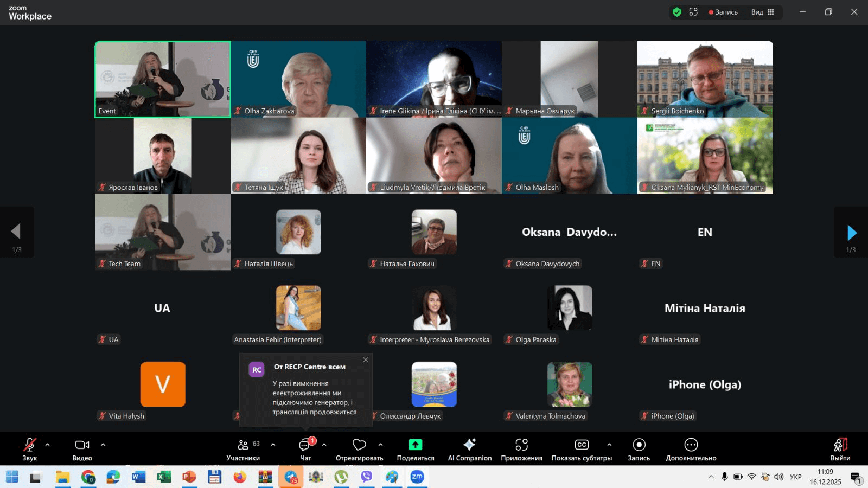Open the Участники participants panel
The image size is (868, 488).
click(243, 450)
